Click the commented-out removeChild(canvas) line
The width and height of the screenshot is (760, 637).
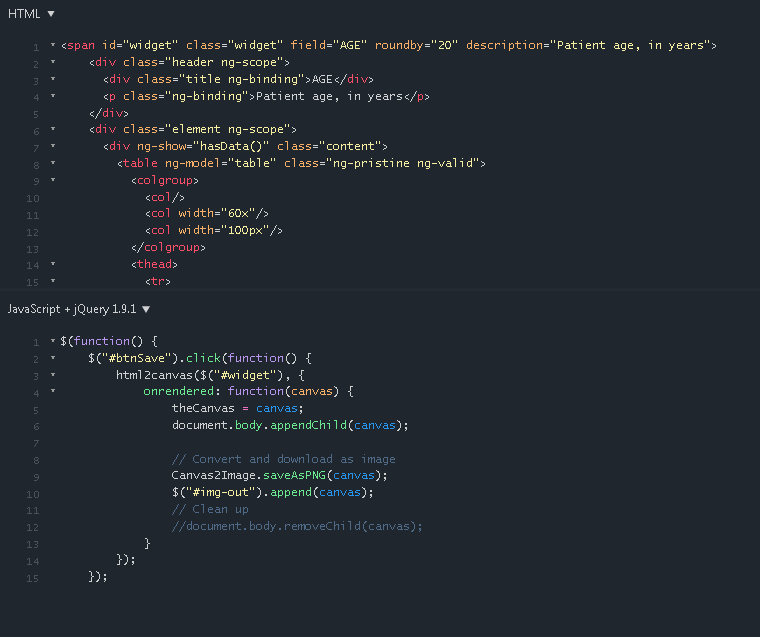click(297, 526)
